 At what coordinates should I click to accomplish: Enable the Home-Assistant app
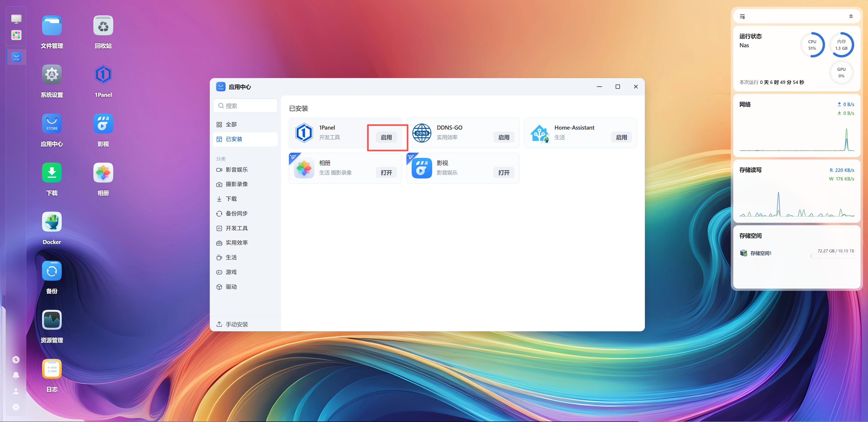click(x=621, y=137)
